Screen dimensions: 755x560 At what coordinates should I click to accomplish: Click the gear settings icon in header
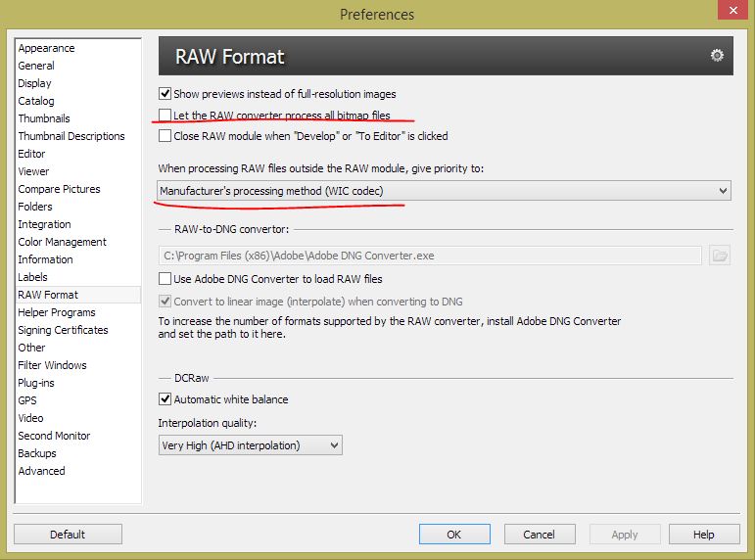717,56
